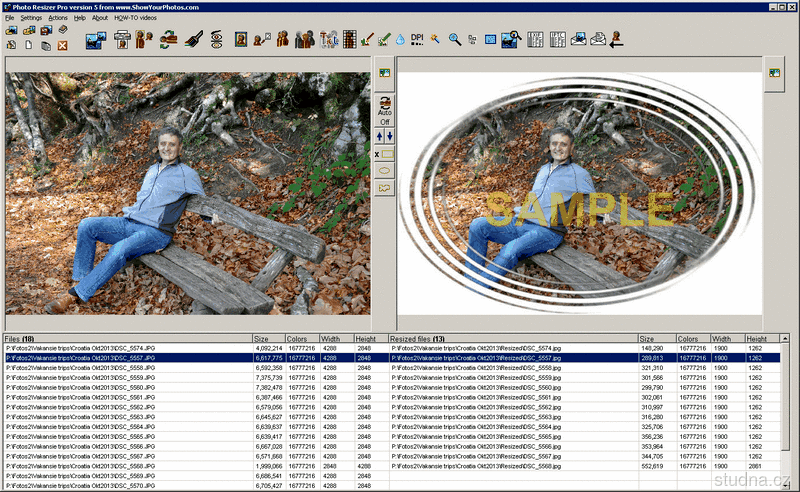This screenshot has height=492, width=800.
Task: Click the blue up arrow button
Action: (x=379, y=135)
